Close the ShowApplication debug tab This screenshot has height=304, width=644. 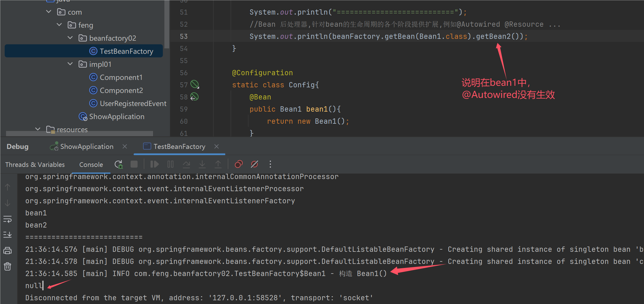[125, 146]
